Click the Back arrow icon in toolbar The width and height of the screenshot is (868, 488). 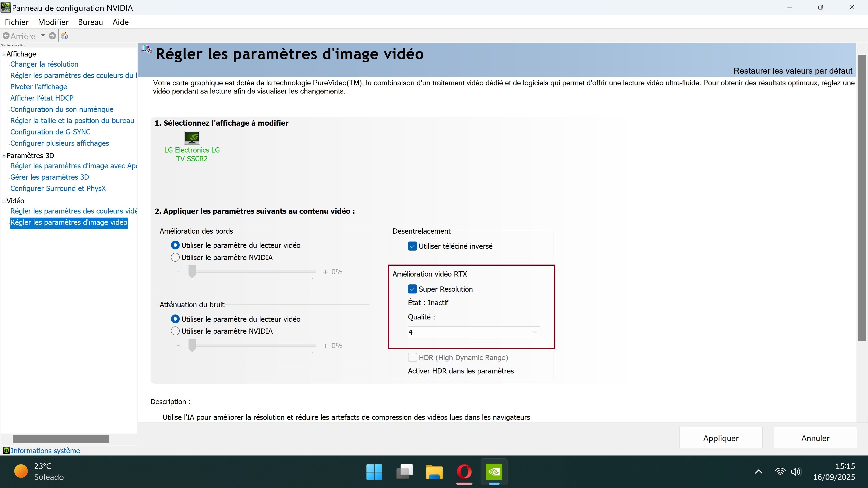(x=6, y=36)
